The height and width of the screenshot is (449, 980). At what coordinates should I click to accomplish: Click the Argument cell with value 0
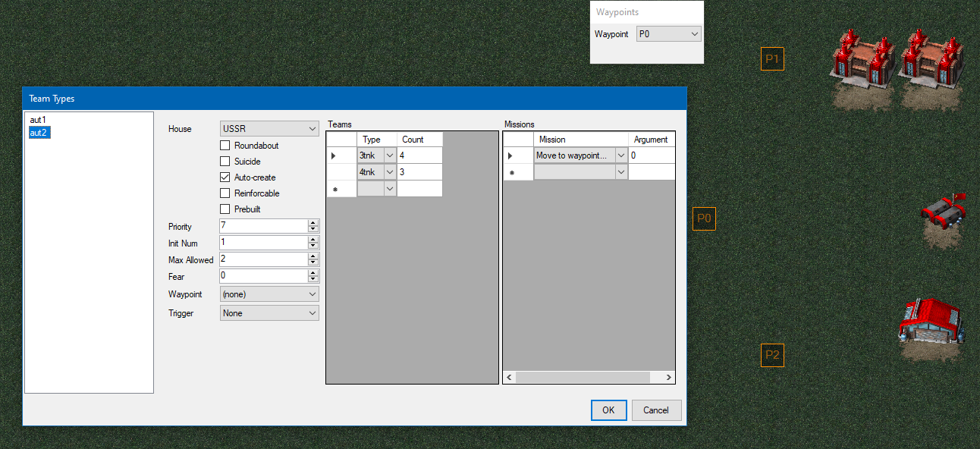click(x=652, y=155)
